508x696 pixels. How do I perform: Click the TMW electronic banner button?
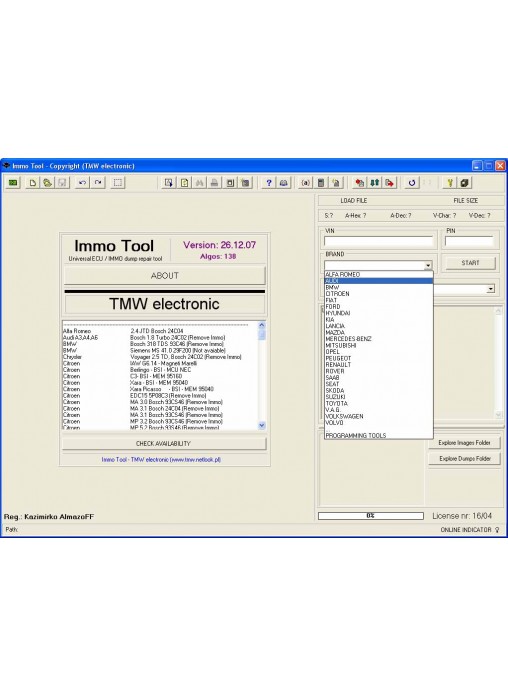pyautogui.click(x=165, y=304)
